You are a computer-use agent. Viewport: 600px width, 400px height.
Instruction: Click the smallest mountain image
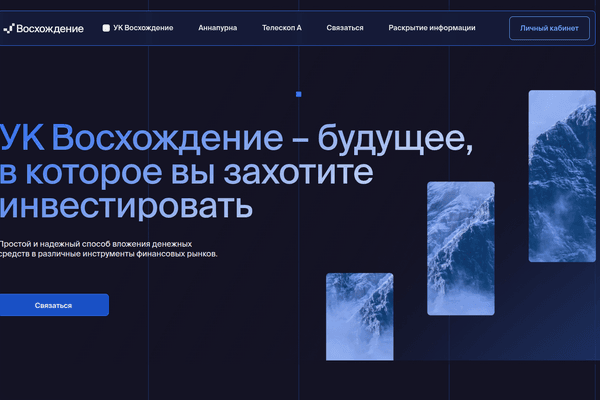pyautogui.click(x=360, y=317)
